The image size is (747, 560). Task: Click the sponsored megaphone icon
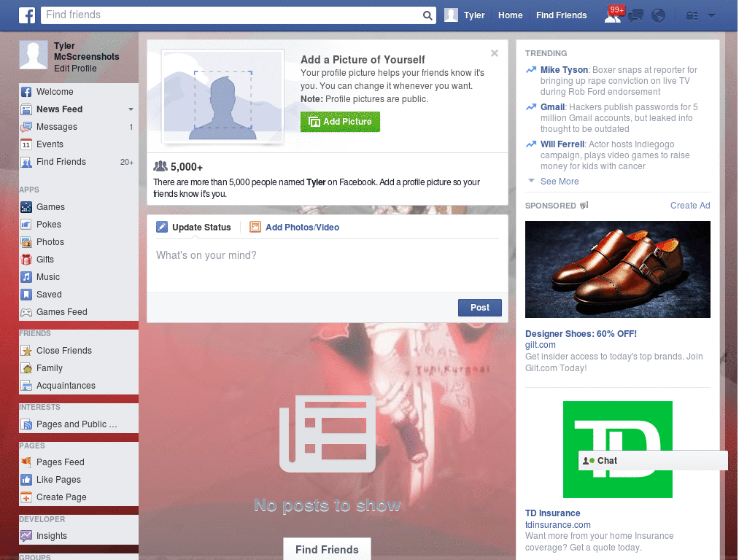click(x=584, y=205)
